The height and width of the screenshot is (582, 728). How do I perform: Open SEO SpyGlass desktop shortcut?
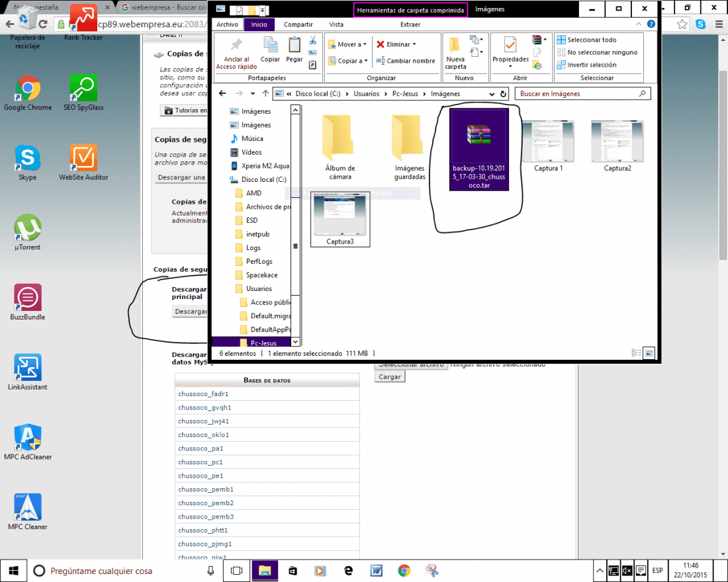[x=83, y=93]
